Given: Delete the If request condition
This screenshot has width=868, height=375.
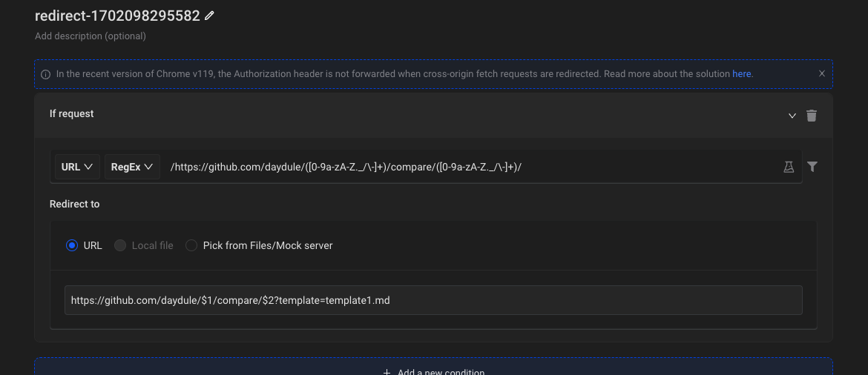Looking at the screenshot, I should pos(812,116).
